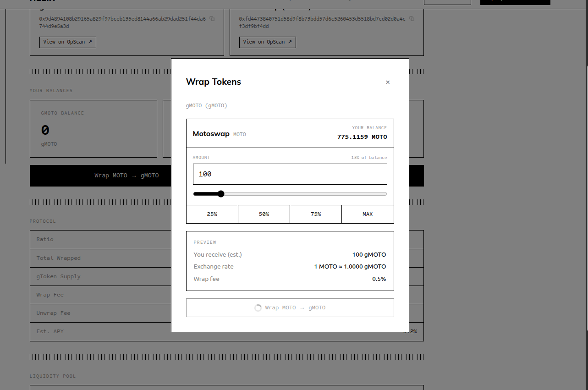Copy the 0x9d4894 contract address

click(212, 19)
